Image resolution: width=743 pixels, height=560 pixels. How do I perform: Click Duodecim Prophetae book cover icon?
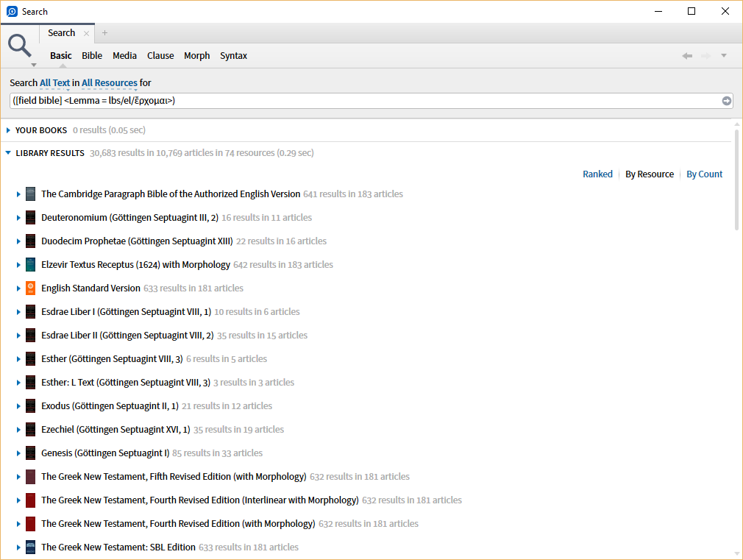tap(30, 241)
